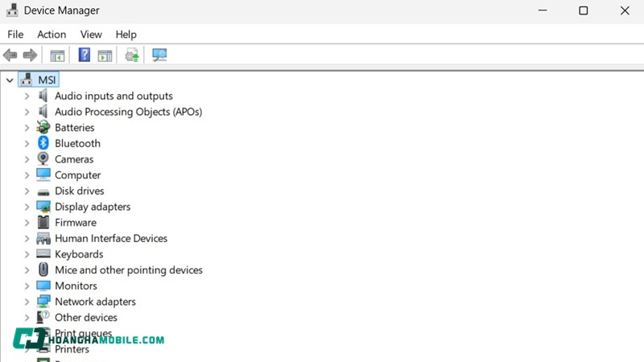Expand the Firmware category chevron
This screenshot has width=644, height=362.
(x=27, y=223)
